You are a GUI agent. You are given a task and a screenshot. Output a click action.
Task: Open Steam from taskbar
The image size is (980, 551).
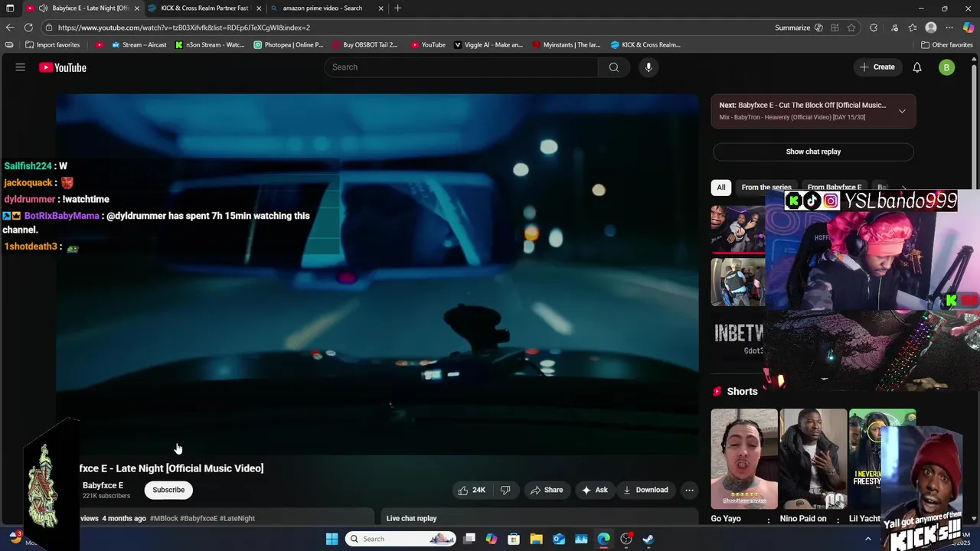[x=648, y=539]
